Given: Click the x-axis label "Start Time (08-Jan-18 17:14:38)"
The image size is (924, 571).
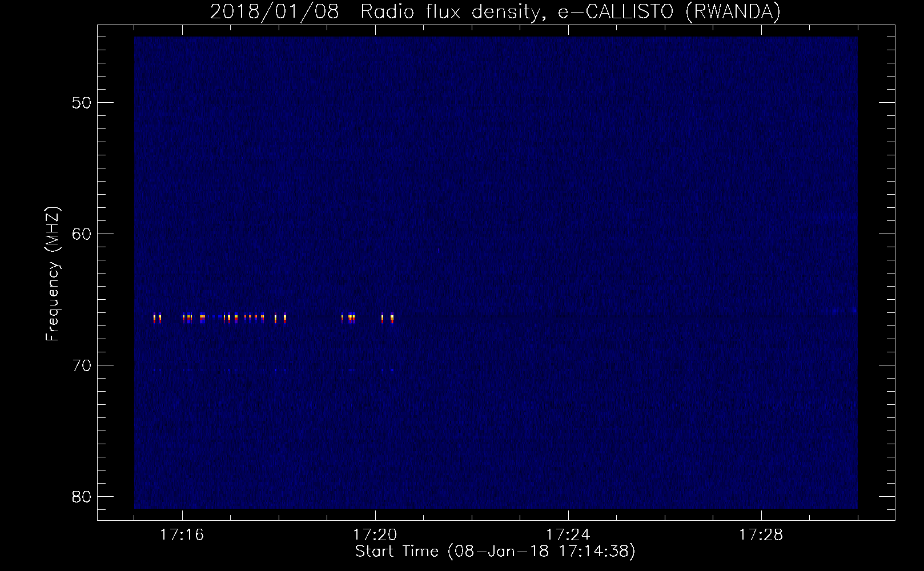Looking at the screenshot, I should (x=495, y=551).
